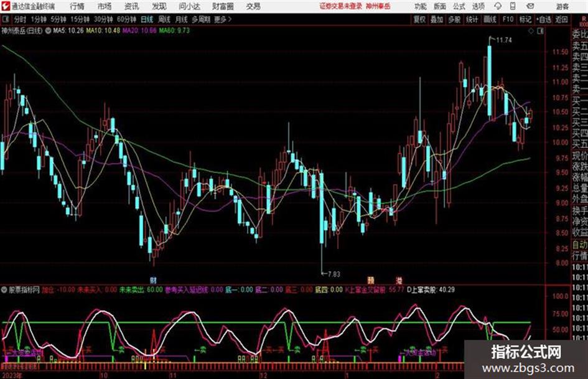
Task: Click the 2023年 date axis label
Action: coord(12,375)
